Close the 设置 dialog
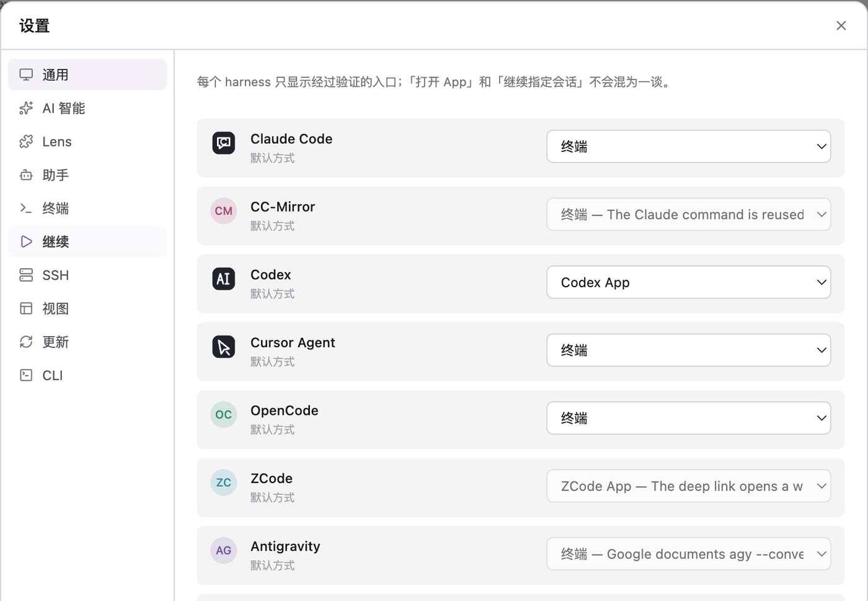This screenshot has height=601, width=868. click(x=841, y=25)
